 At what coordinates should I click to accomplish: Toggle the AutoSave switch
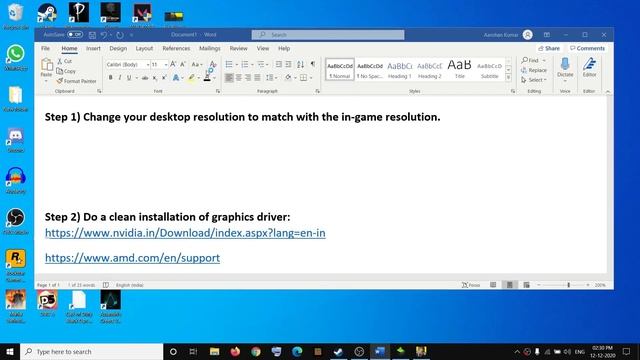tap(75, 35)
